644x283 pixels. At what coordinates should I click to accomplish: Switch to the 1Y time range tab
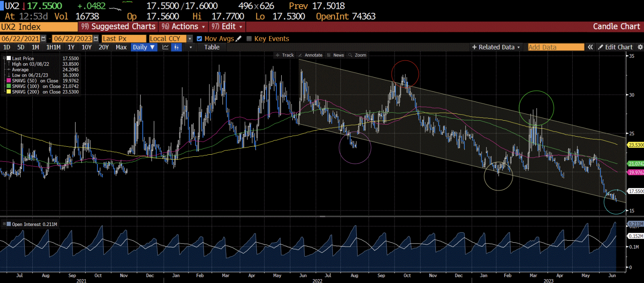click(x=72, y=47)
